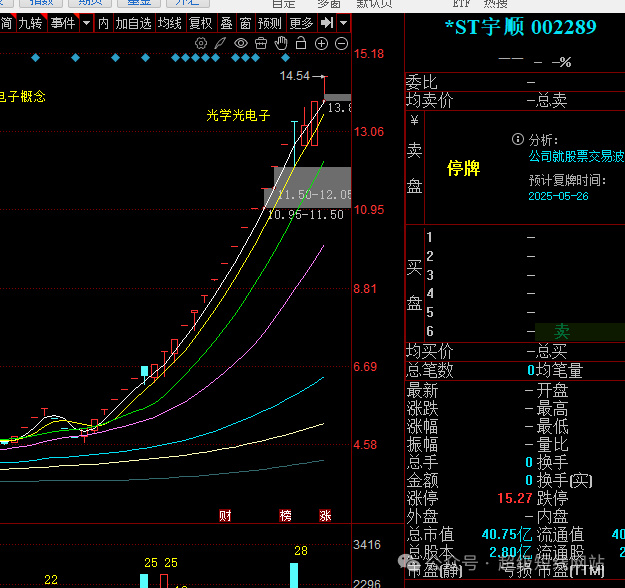Click the 窗 window button
Screen dimensions: 625x588
(246, 23)
